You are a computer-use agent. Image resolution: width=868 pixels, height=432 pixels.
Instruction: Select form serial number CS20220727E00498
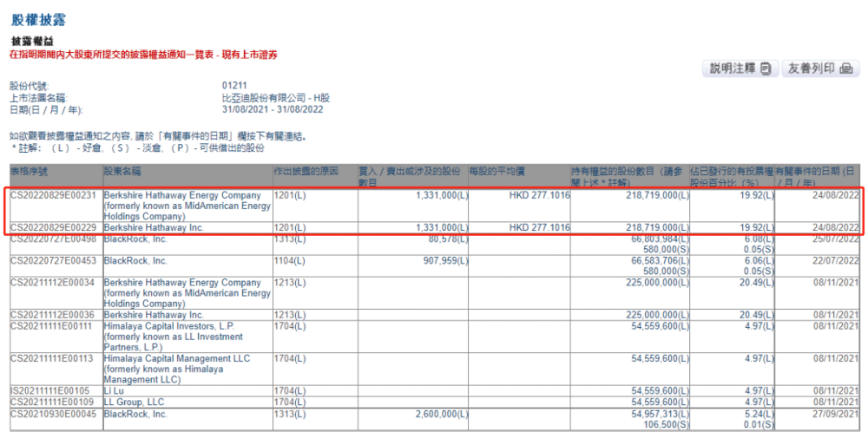(x=52, y=239)
